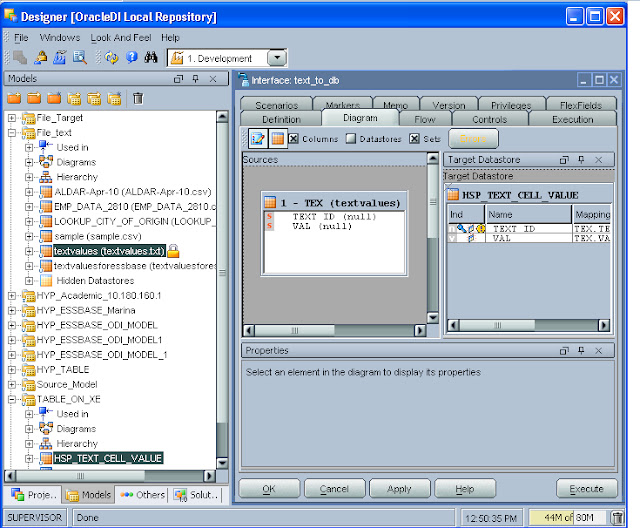This screenshot has width=640, height=528.
Task: Click the refresh arrows toolbar icon
Action: pos(111,58)
